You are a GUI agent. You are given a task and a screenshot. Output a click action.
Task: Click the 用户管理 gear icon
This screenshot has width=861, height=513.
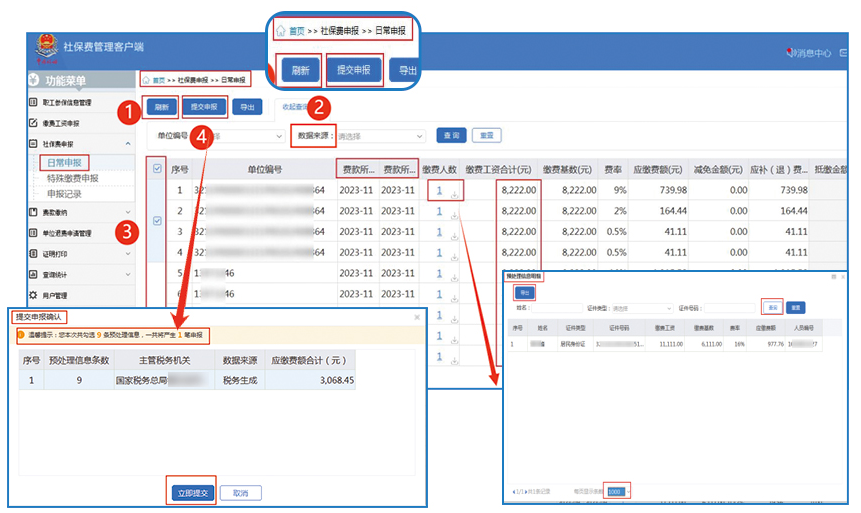tap(33, 296)
